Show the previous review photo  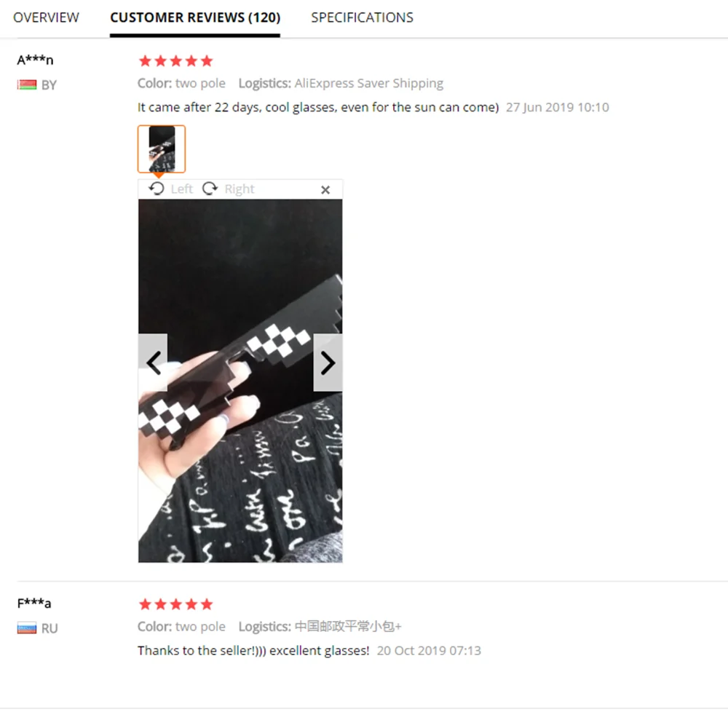pos(153,363)
